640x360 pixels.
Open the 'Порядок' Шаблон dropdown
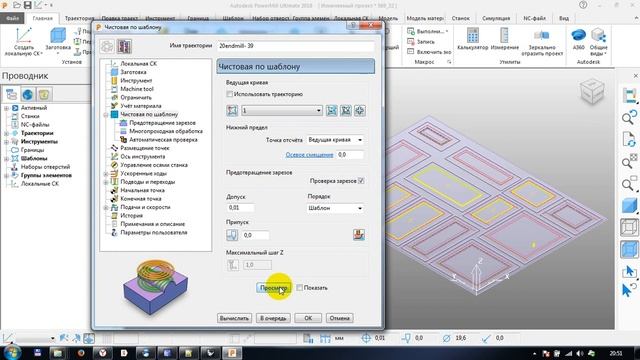point(335,208)
